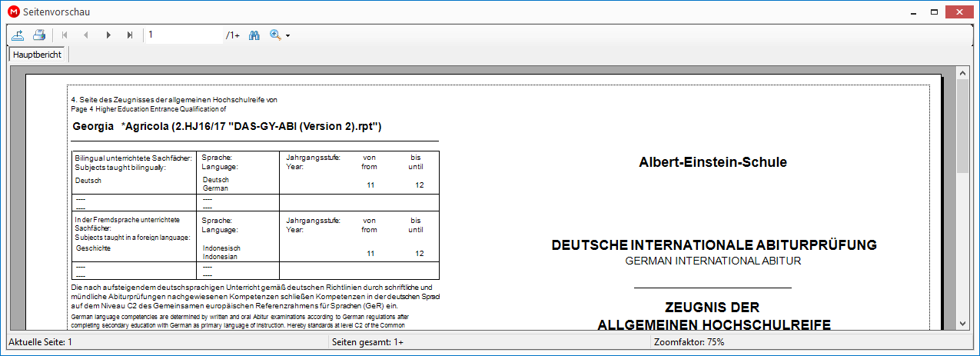Open the binoculars text search
The image size is (980, 356).
click(x=255, y=35)
